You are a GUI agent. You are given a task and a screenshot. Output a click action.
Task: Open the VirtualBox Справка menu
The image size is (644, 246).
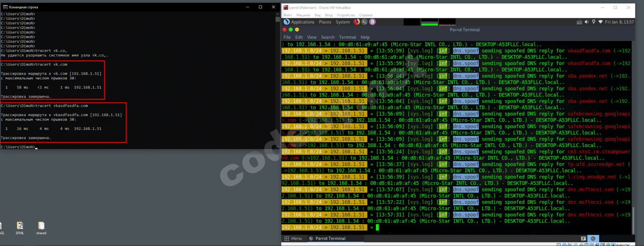click(366, 15)
